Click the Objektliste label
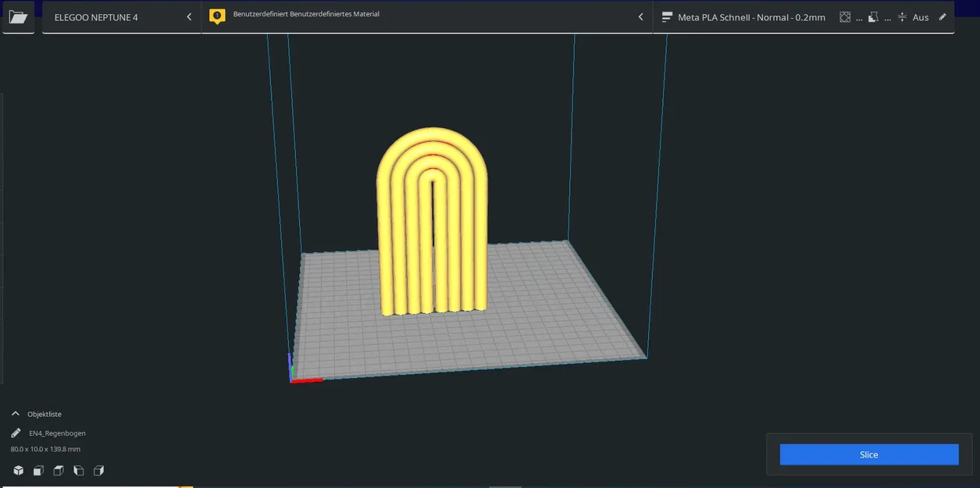 click(x=45, y=415)
